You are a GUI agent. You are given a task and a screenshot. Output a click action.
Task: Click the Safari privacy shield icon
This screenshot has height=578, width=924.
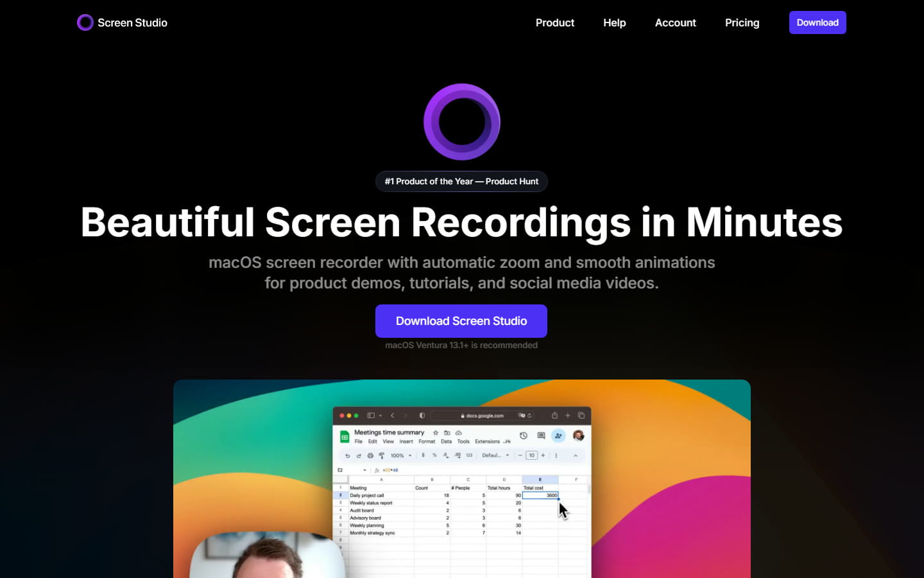(x=422, y=416)
